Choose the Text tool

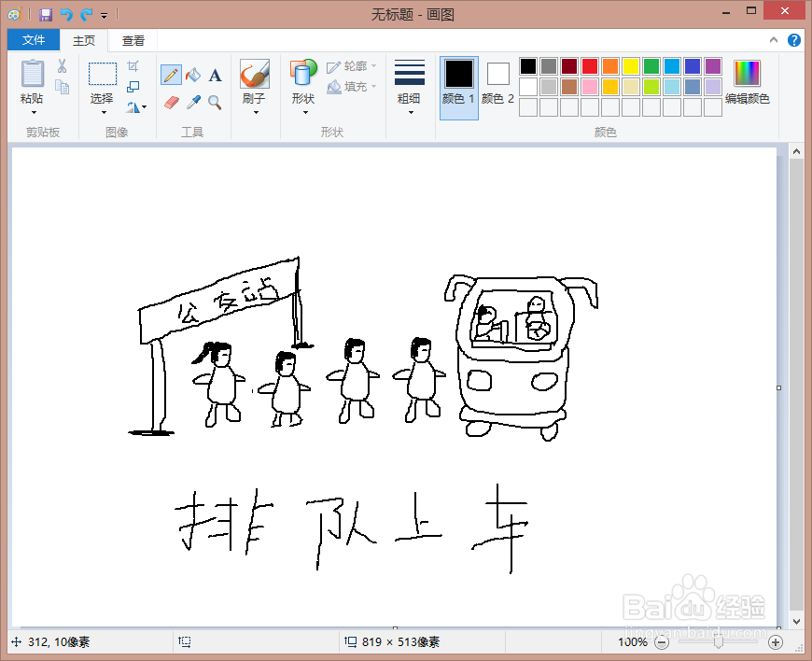[x=214, y=75]
